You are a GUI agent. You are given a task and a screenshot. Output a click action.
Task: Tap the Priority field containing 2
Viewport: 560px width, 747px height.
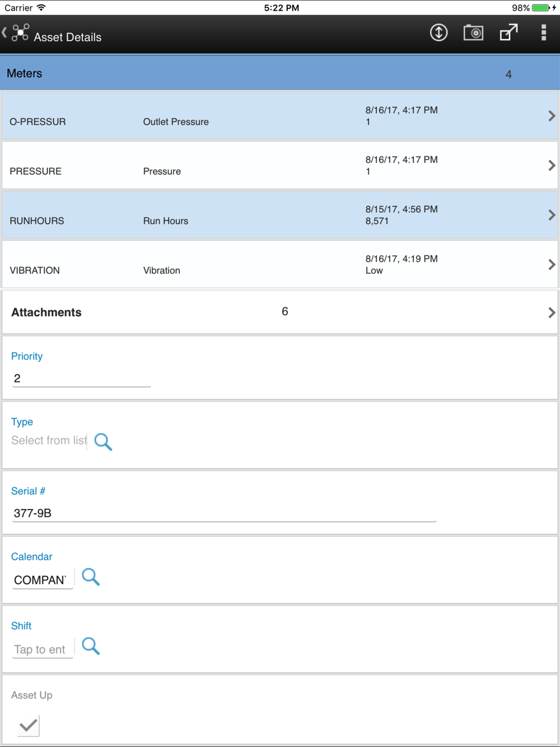(82, 379)
